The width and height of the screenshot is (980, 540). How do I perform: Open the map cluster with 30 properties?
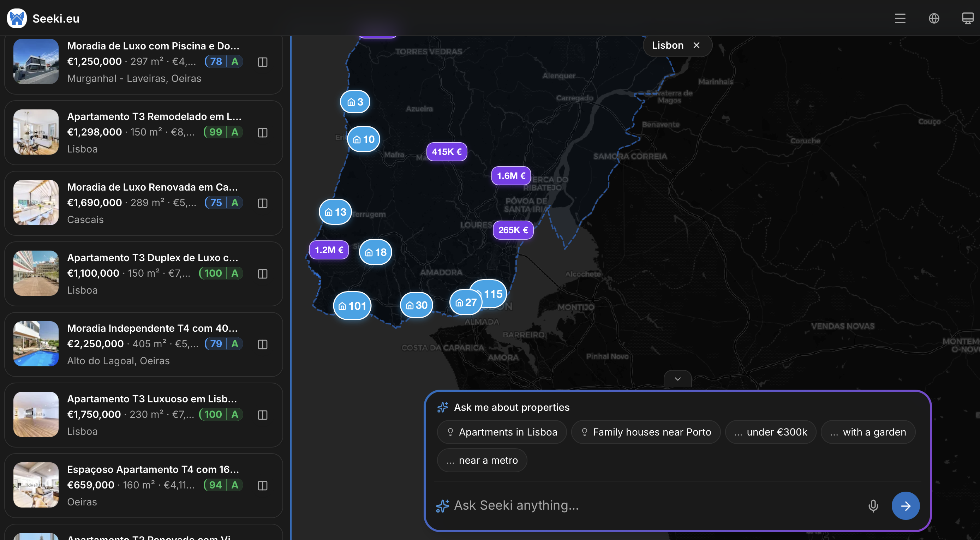(x=417, y=305)
